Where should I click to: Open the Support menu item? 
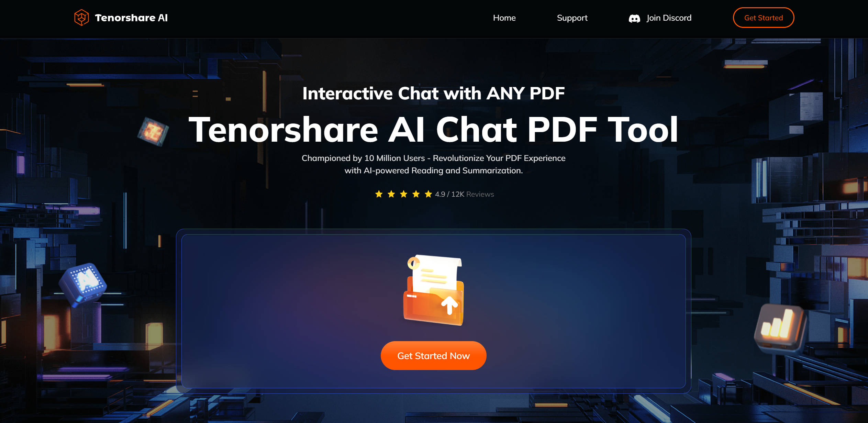tap(572, 18)
